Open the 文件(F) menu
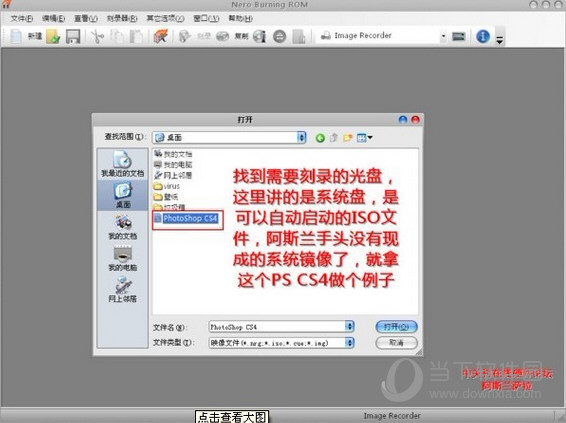 [22, 18]
